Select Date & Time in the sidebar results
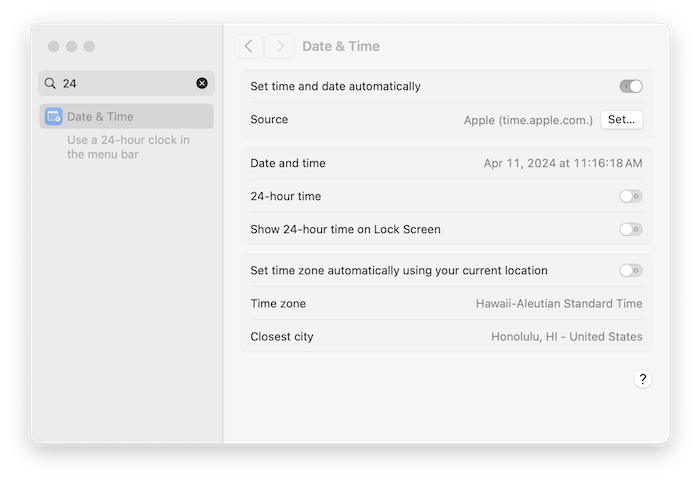The image size is (700, 481). pyautogui.click(x=126, y=117)
